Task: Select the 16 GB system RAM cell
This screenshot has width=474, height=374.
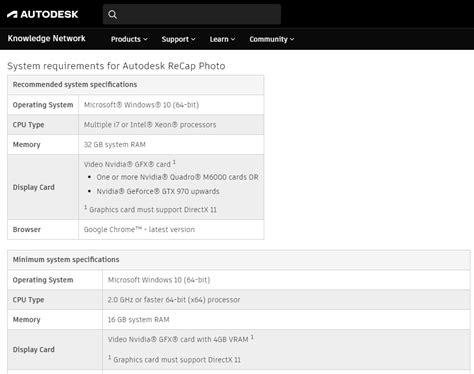Action: 286,320
